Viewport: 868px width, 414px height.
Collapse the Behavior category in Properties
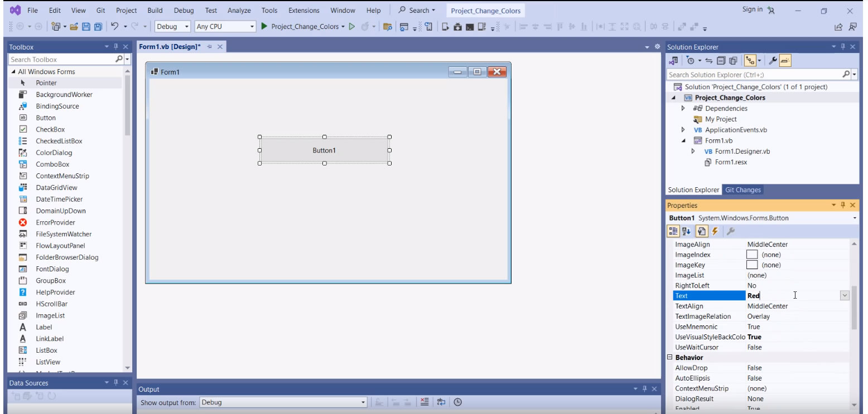(x=670, y=358)
